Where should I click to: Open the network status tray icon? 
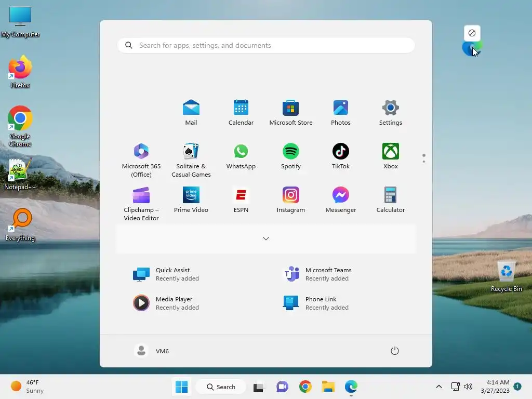pos(455,387)
